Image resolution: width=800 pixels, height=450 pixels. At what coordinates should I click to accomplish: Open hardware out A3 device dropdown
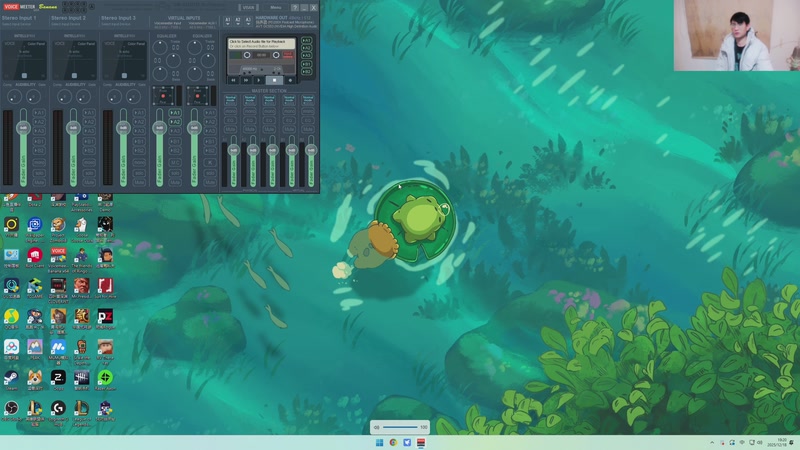coord(248,21)
